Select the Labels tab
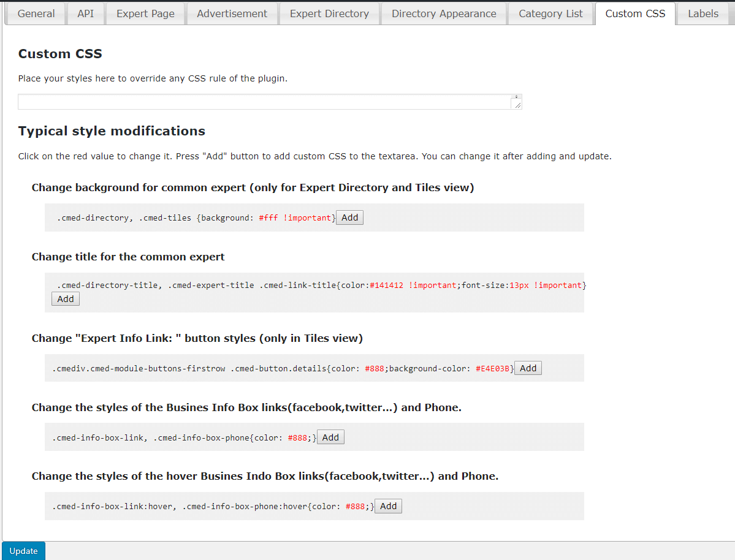This screenshot has height=560, width=735. click(703, 13)
